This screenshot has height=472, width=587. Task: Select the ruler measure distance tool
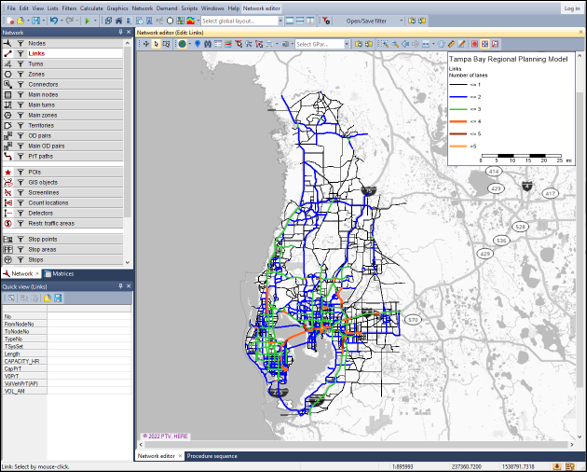(451, 44)
